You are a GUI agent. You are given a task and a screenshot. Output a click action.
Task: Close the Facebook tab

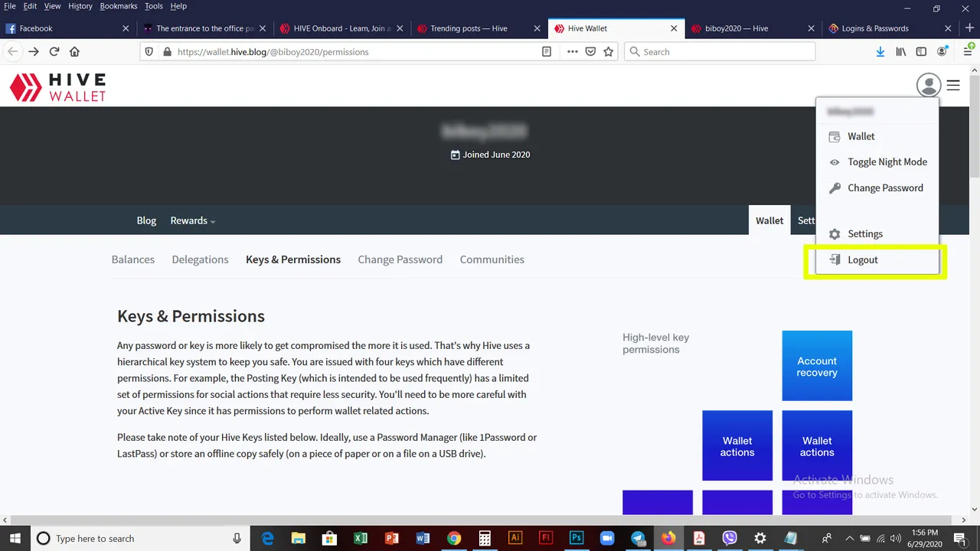click(x=126, y=28)
